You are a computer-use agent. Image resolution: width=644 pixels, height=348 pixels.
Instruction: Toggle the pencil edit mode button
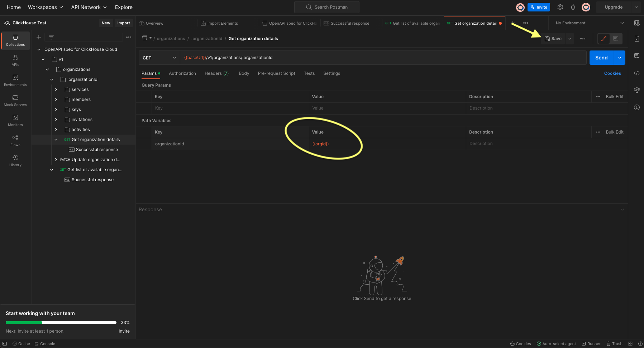point(604,39)
